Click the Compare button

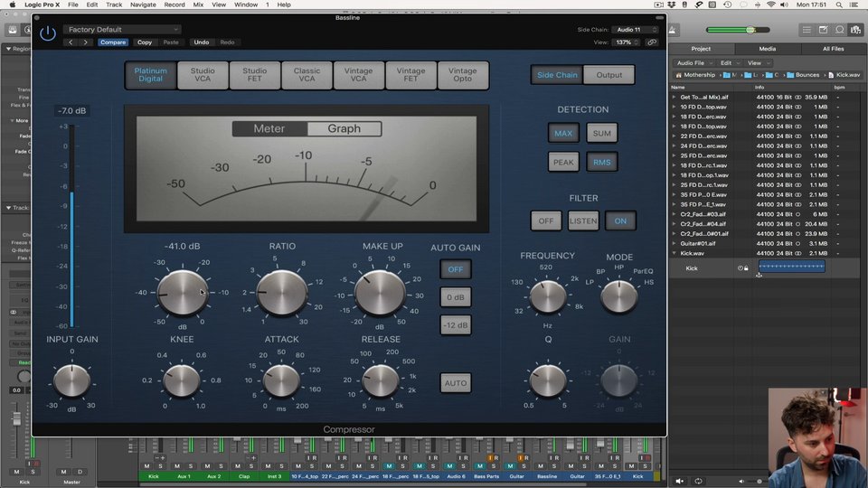pyautogui.click(x=113, y=42)
